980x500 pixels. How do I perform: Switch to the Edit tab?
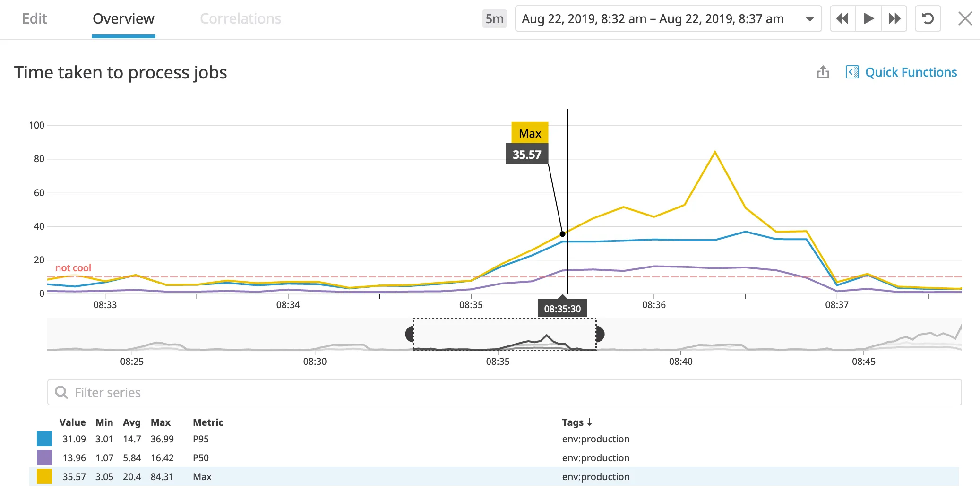34,19
